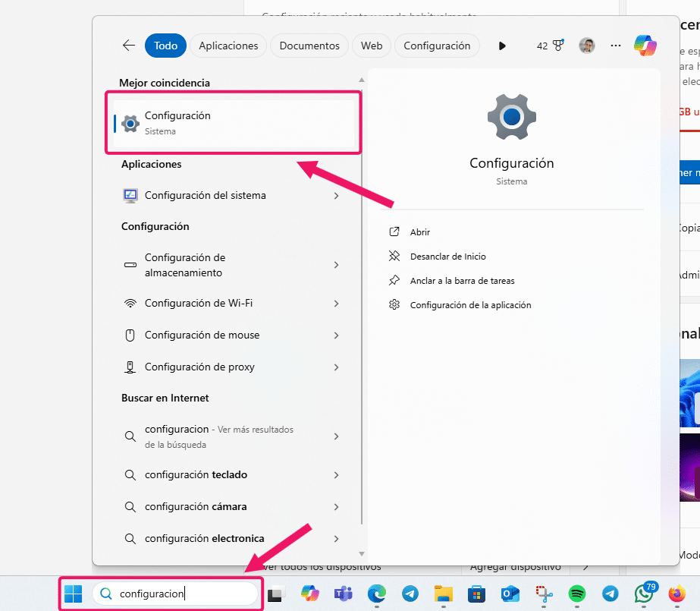
Task: Open first Telegram taskbar icon
Action: (x=410, y=594)
